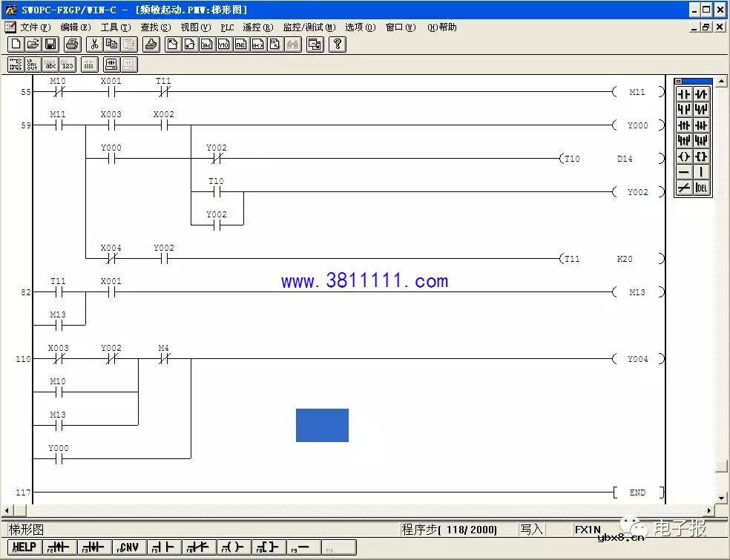Click the 写入 status field
Screen dimensions: 730x560
tap(531, 529)
